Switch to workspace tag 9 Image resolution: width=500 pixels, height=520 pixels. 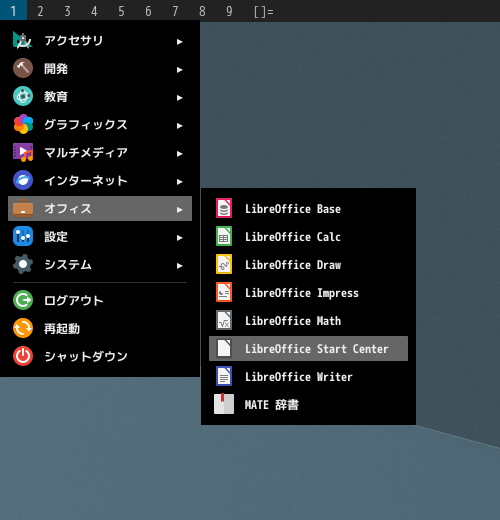pyautogui.click(x=229, y=11)
